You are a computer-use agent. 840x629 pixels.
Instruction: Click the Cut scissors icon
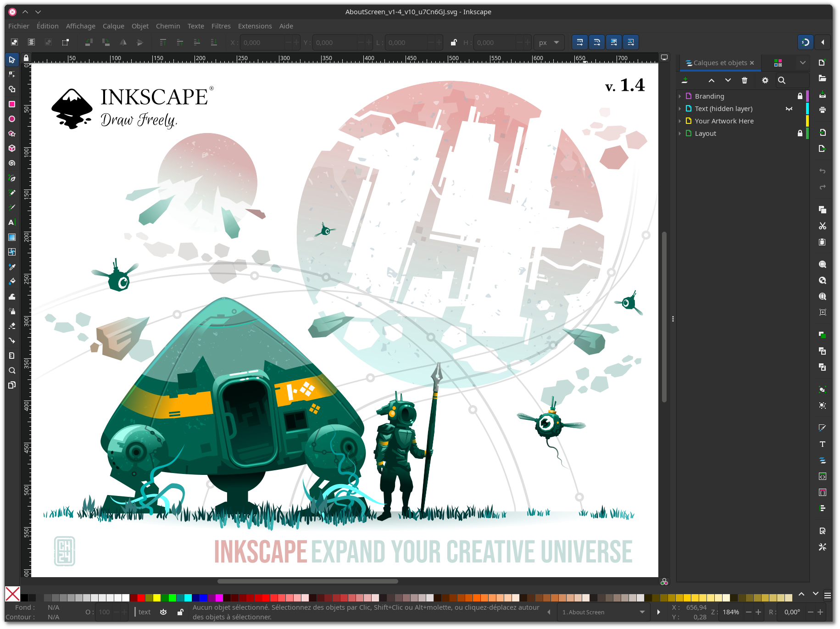823,226
